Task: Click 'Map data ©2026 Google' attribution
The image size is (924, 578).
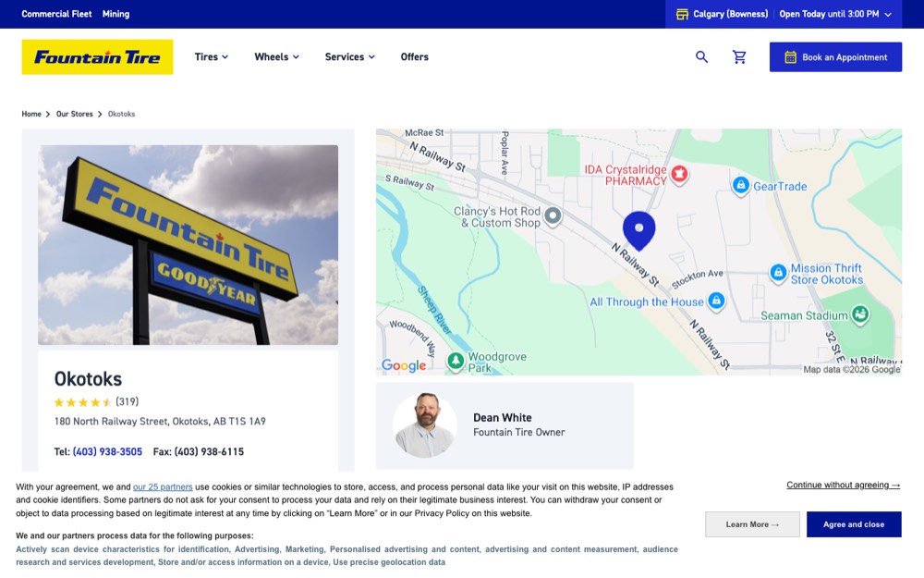Action: click(x=852, y=369)
